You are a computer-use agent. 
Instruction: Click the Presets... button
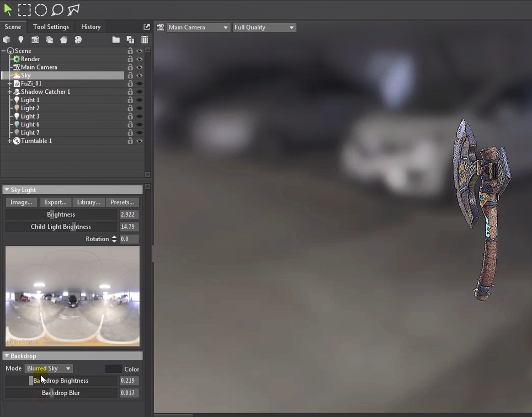[122, 202]
